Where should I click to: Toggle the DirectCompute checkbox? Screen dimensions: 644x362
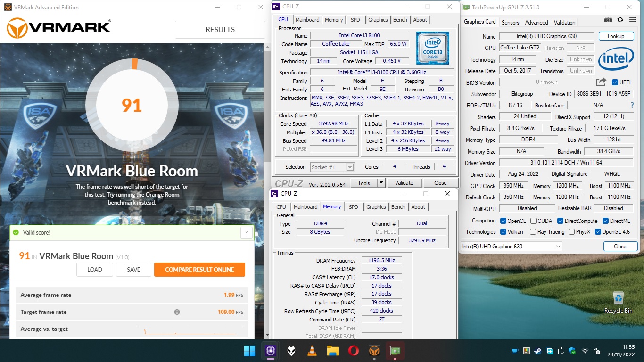pos(560,221)
